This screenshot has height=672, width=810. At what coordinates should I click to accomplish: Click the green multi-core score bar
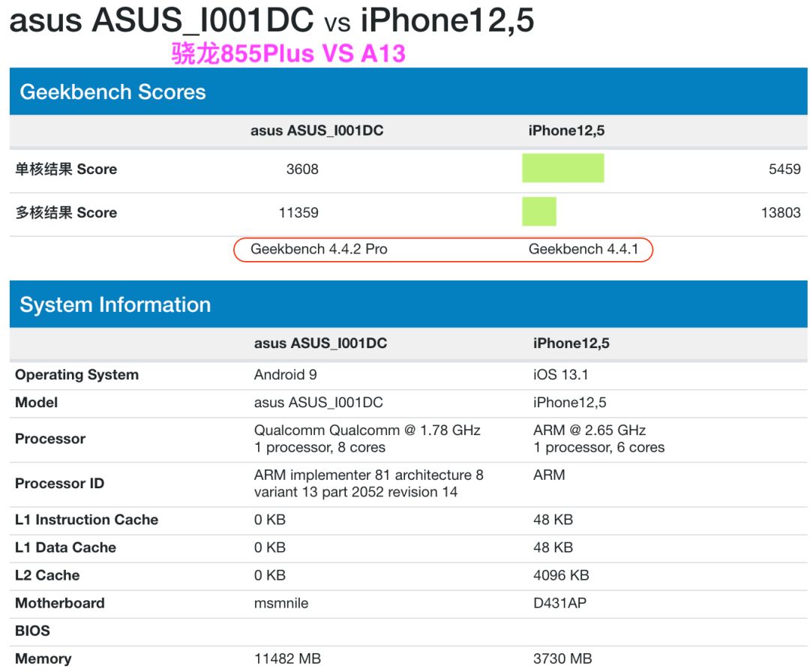pyautogui.click(x=540, y=212)
